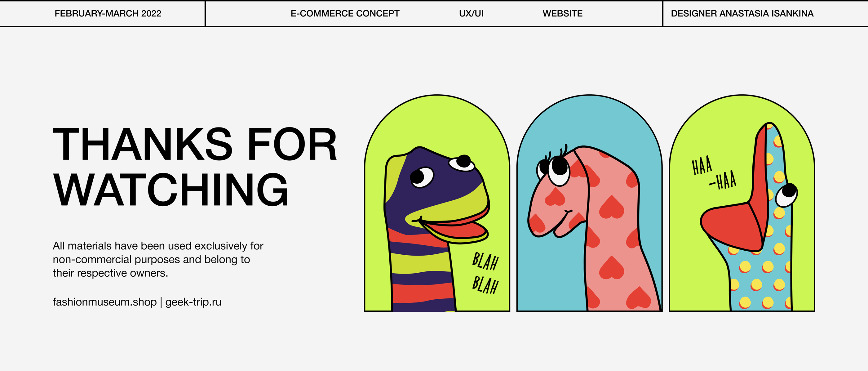This screenshot has height=371, width=868.
Task: Click the polka-dot puppet's eye
Action: click(786, 195)
